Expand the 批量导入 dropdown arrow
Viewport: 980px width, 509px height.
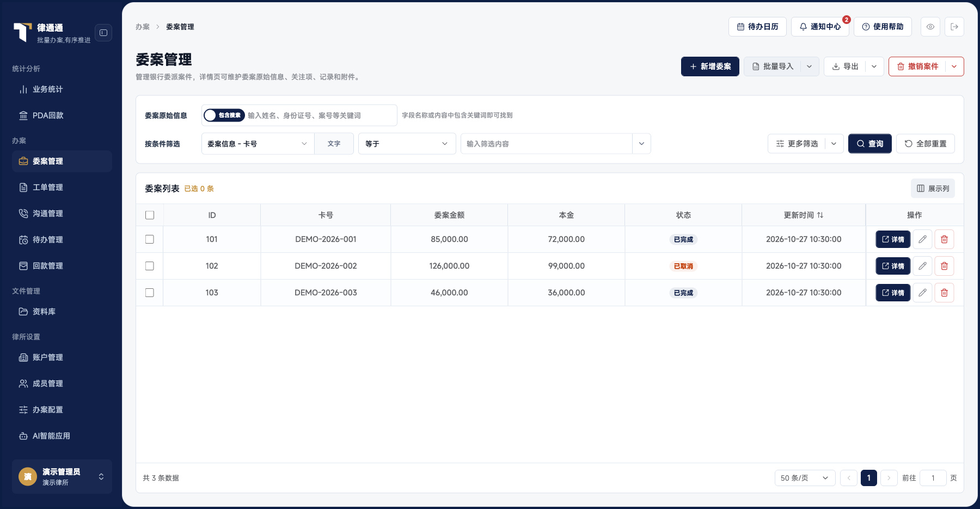point(810,66)
